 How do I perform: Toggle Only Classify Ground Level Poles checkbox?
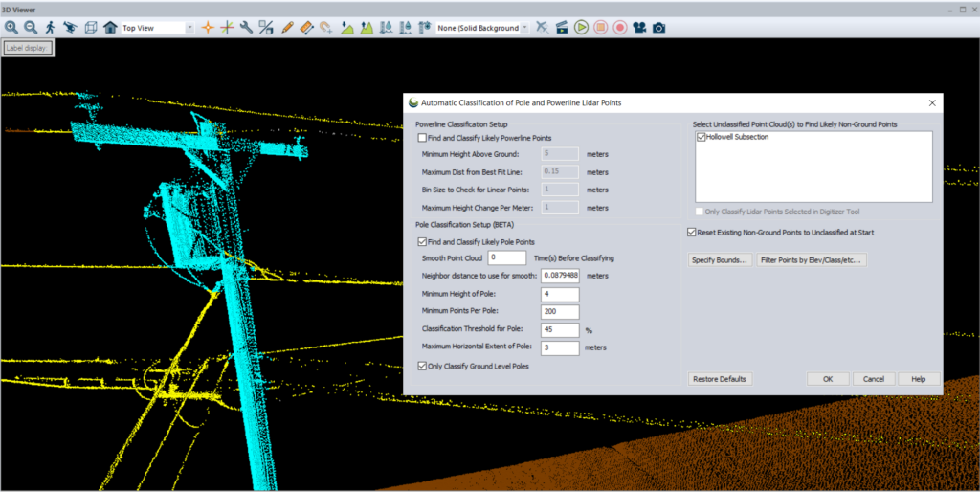pos(422,366)
